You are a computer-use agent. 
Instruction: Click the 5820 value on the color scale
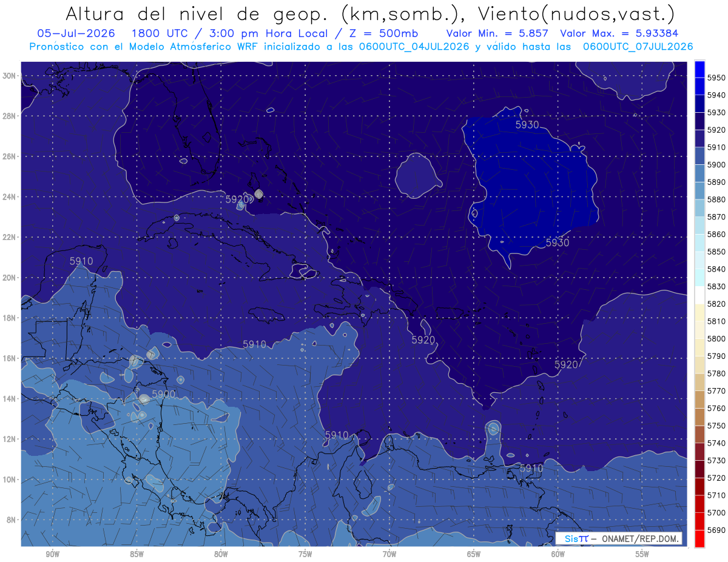coord(716,304)
